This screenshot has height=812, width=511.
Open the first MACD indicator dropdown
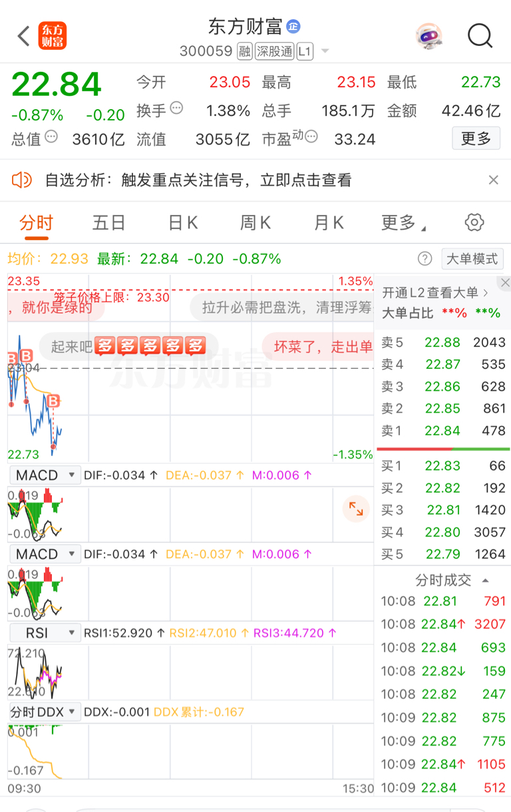pyautogui.click(x=45, y=475)
